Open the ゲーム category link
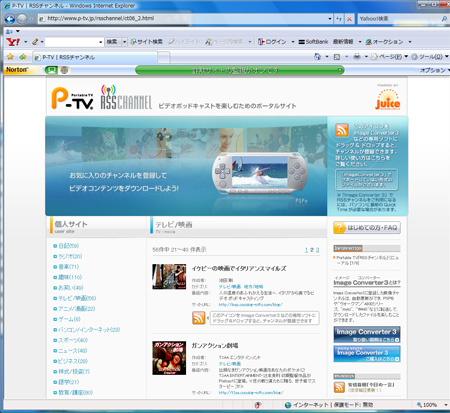450x413 pixels. click(x=69, y=319)
